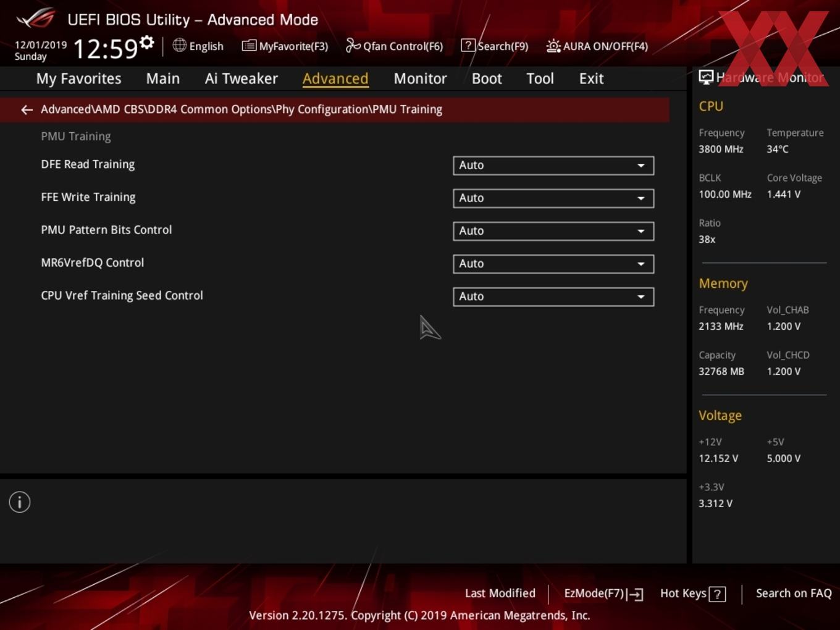Screen dimensions: 840x630
Task: Click the CPU temperature value 34°C
Action: click(778, 149)
